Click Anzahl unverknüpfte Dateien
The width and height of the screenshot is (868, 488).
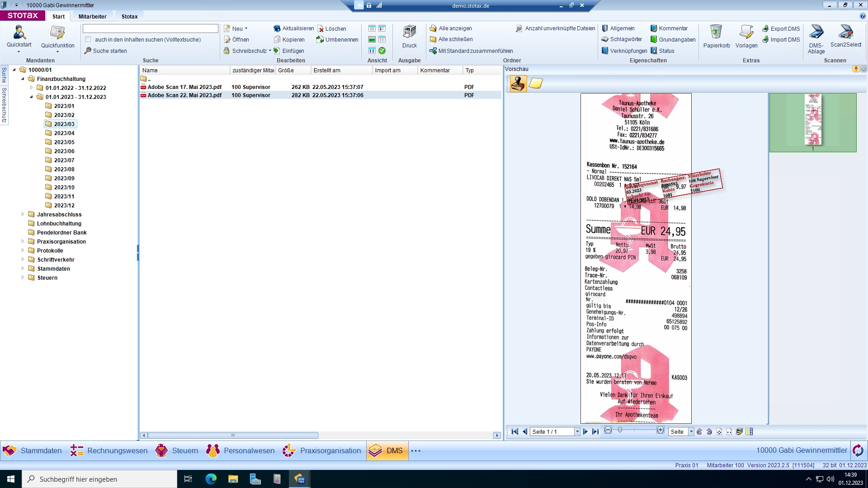click(x=556, y=28)
